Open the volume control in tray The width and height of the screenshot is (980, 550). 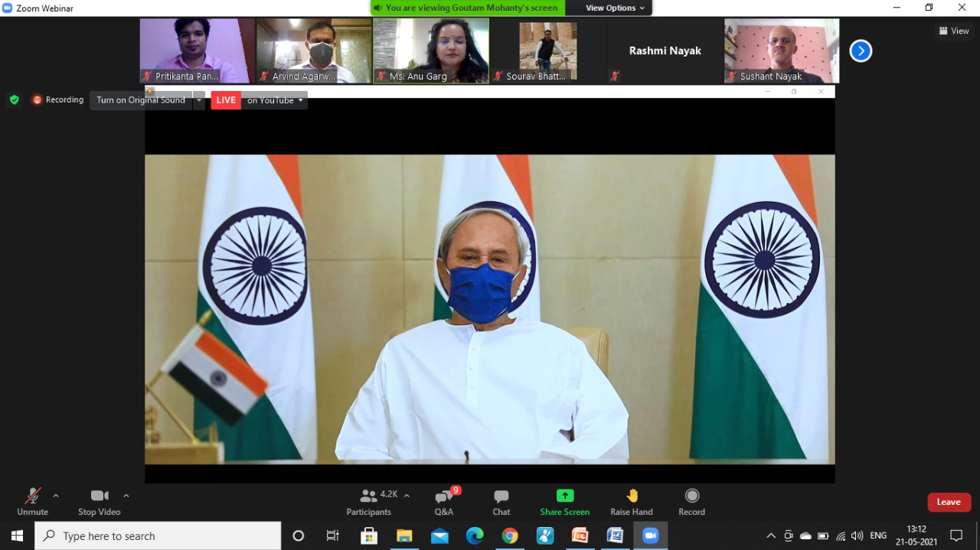(x=857, y=535)
